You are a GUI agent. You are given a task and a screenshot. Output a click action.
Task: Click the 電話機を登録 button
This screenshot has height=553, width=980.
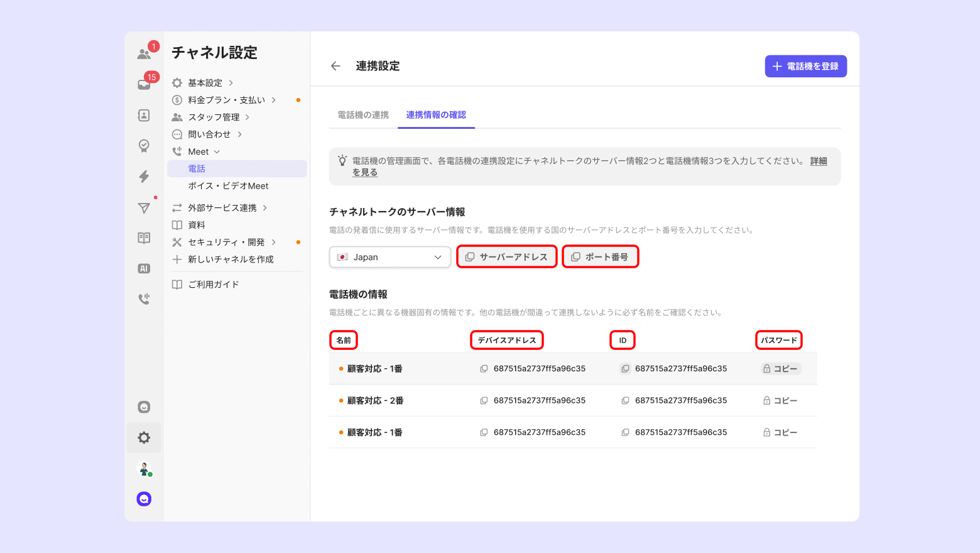[x=805, y=66]
